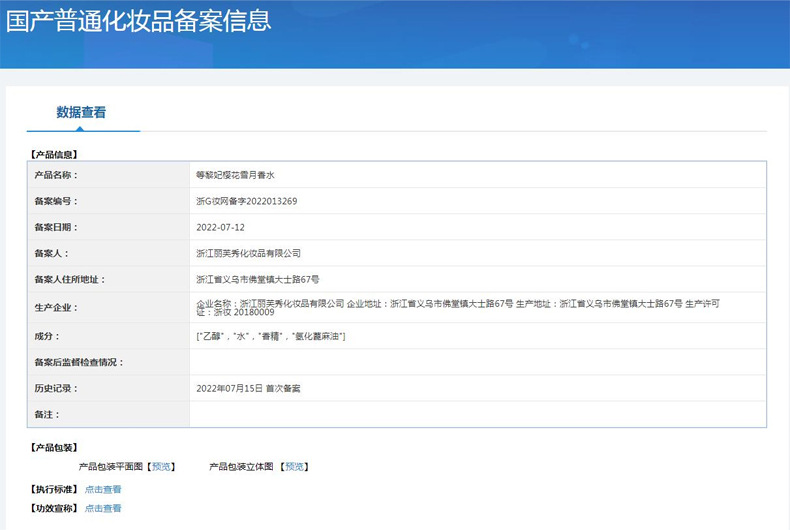Open 点击查看 link beside 执行标准

pyautogui.click(x=103, y=489)
